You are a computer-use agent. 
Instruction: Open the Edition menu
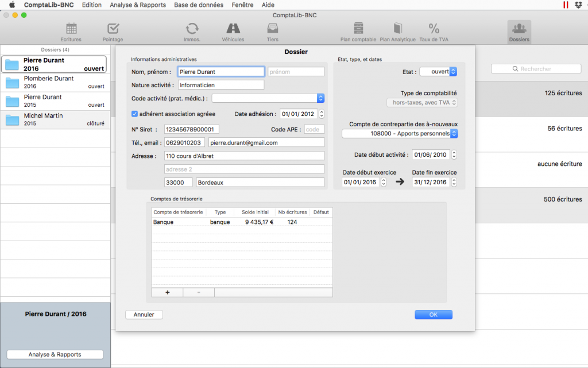point(92,5)
